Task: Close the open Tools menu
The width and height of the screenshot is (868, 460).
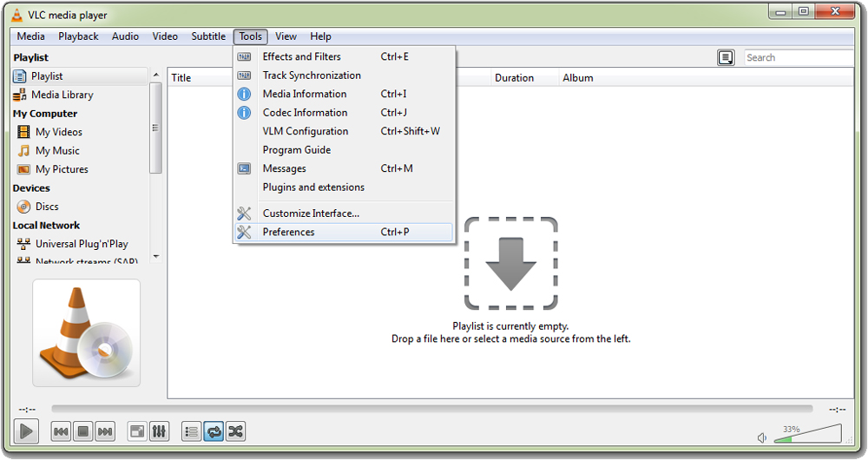Action: point(250,36)
